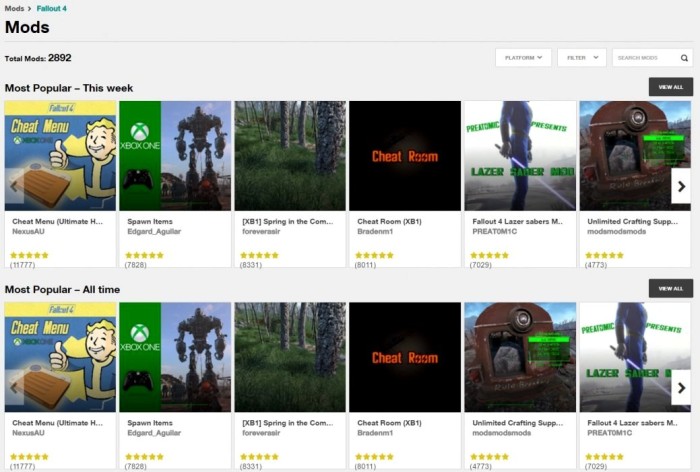The image size is (700, 472).
Task: Click author PREAT0M1C in All time row
Action: [609, 433]
